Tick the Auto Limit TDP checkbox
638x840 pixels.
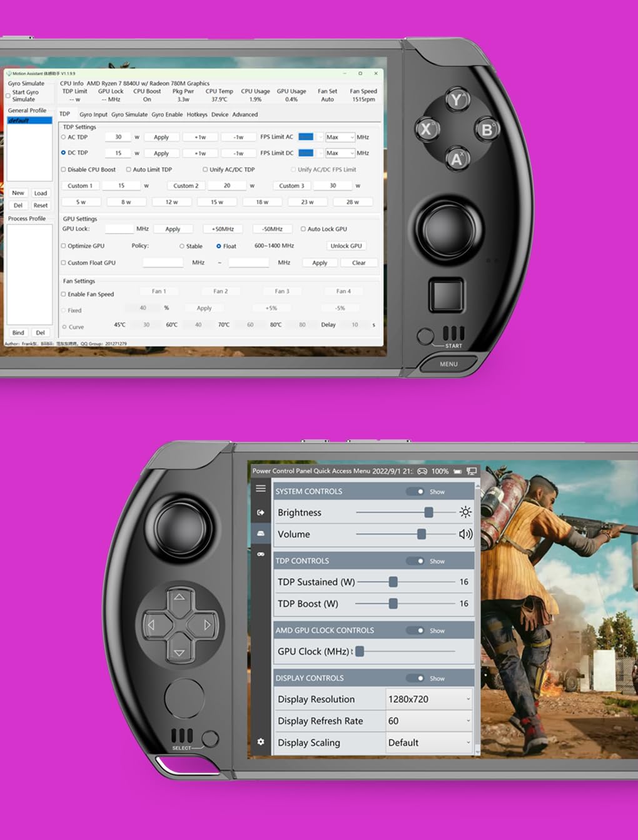tap(128, 169)
